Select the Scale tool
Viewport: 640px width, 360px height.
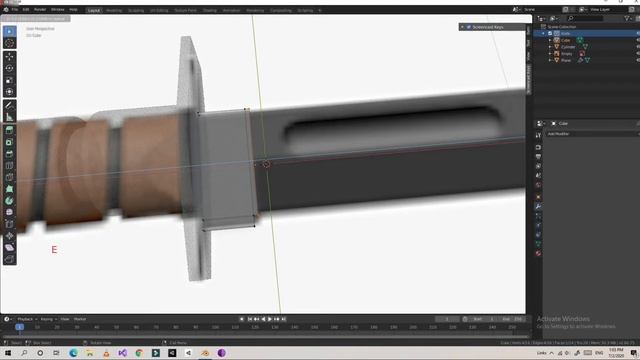[x=9, y=80]
